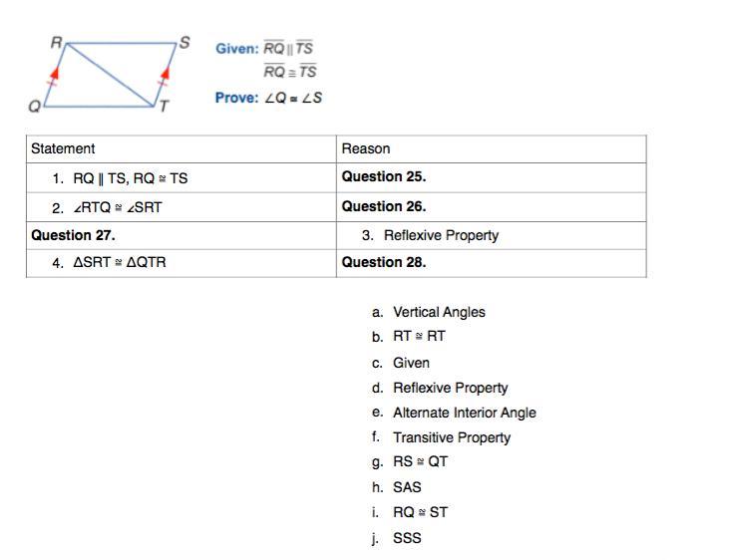Select answer option c. Given

411,363
